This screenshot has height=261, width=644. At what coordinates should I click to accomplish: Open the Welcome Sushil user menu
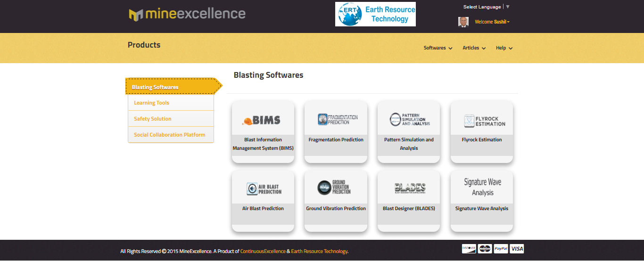[x=492, y=22]
